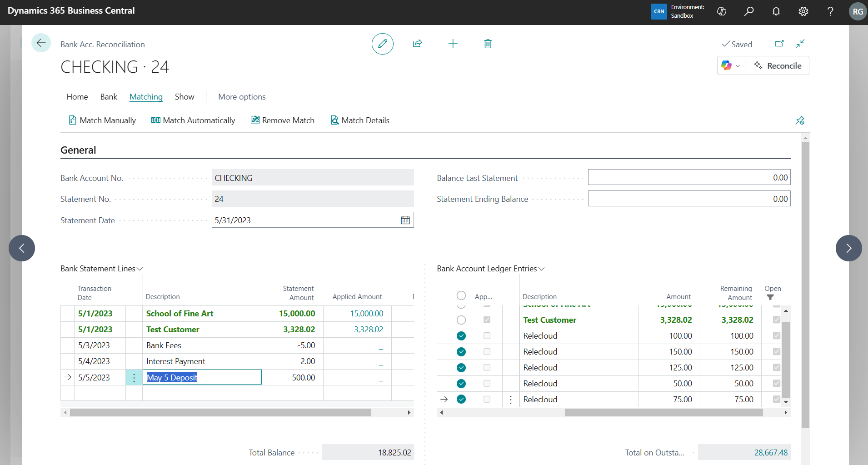
Task: Click the pin action bar icon
Action: coord(800,120)
